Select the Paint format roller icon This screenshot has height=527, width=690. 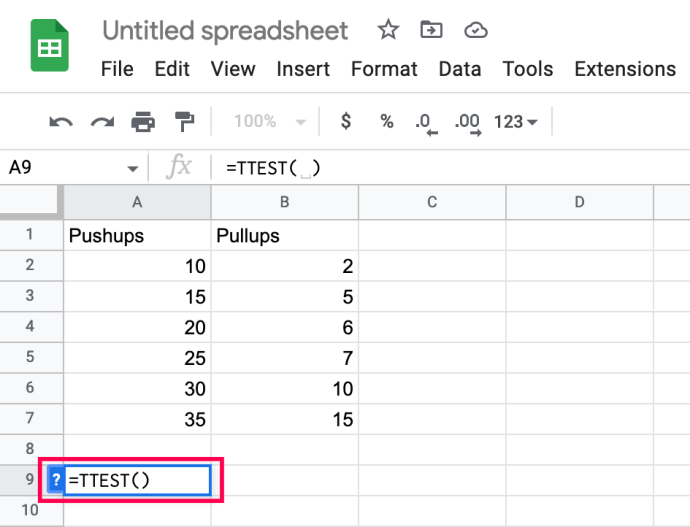point(185,122)
